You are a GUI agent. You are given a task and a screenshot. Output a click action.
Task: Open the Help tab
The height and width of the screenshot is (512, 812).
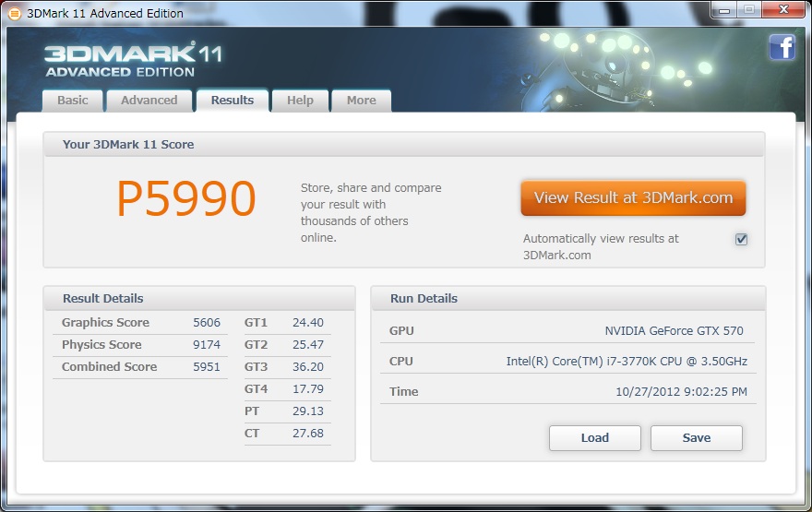tap(301, 101)
